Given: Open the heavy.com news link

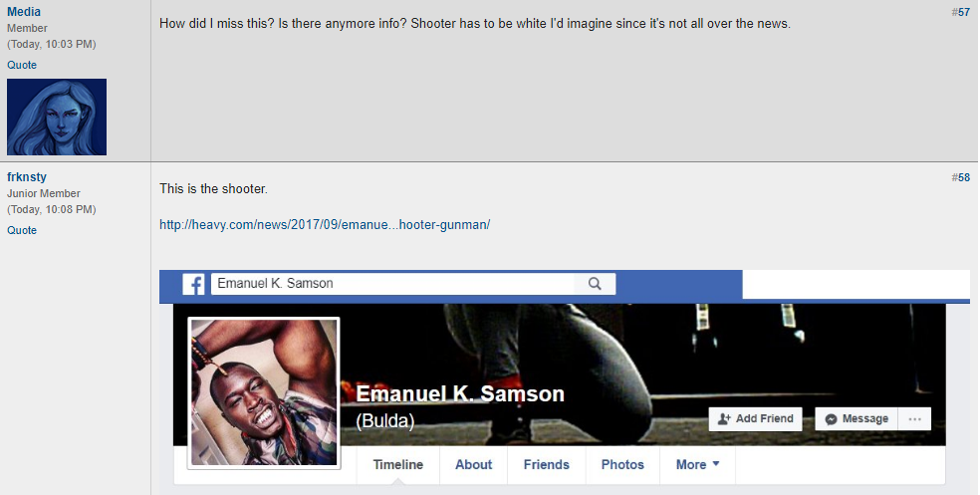Looking at the screenshot, I should pos(325,225).
